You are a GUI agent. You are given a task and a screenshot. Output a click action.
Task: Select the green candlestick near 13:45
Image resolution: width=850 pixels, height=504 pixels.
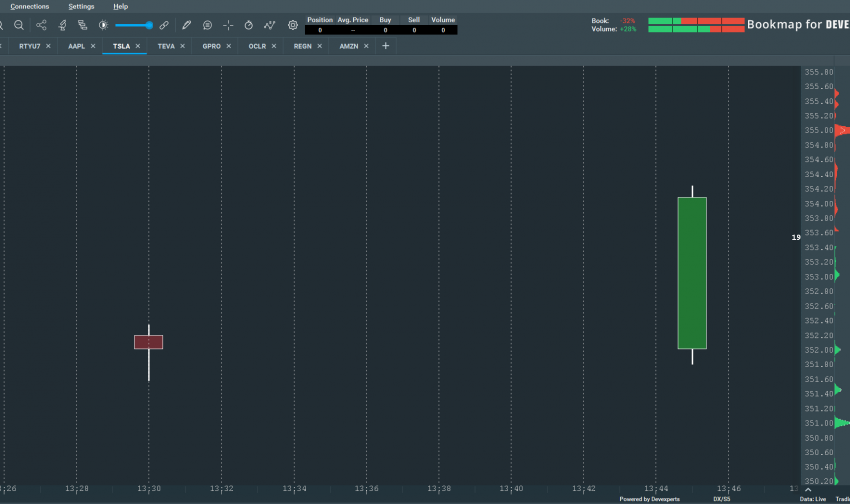[x=692, y=273]
